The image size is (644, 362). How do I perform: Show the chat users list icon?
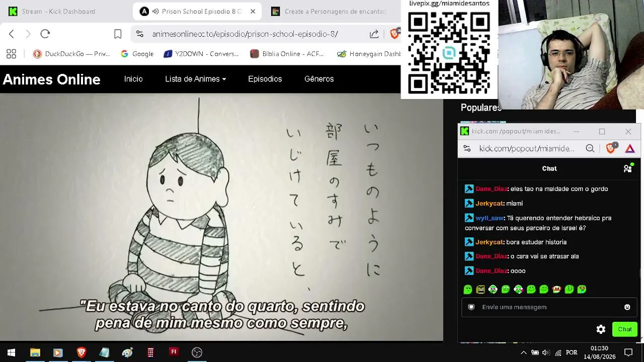click(x=628, y=168)
